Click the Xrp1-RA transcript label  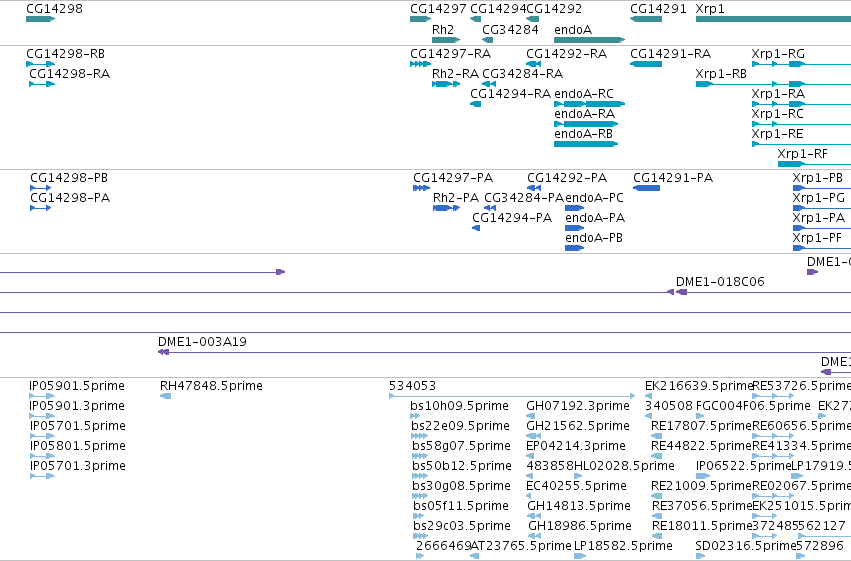coord(778,94)
